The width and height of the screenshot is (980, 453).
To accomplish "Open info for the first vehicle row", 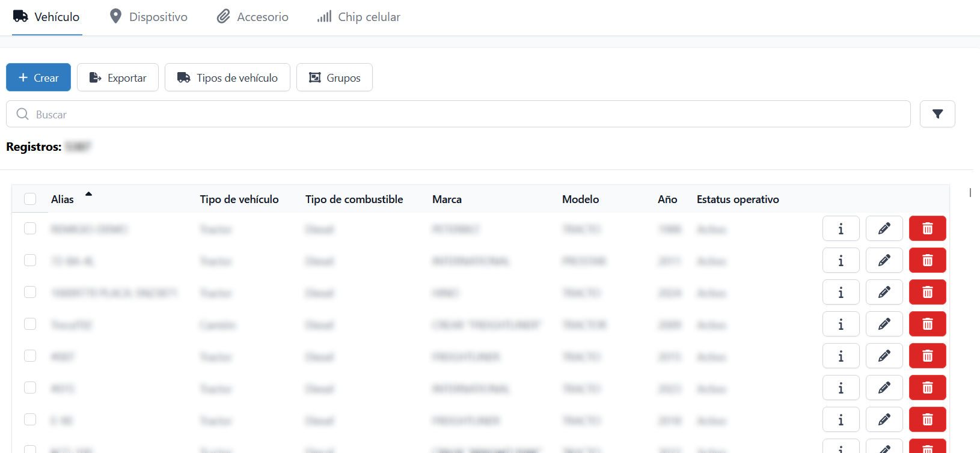I will pos(841,228).
